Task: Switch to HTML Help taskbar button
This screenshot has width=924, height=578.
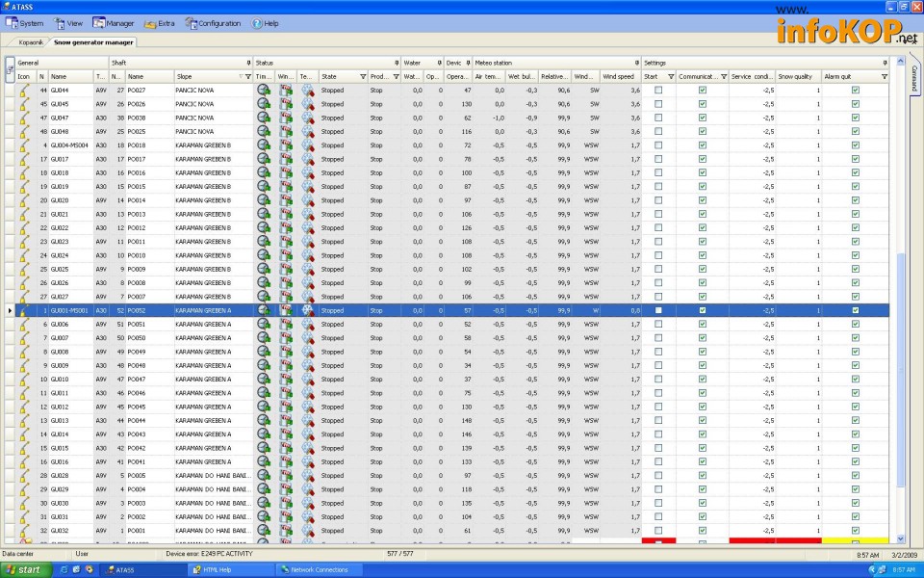Action: click(230, 569)
